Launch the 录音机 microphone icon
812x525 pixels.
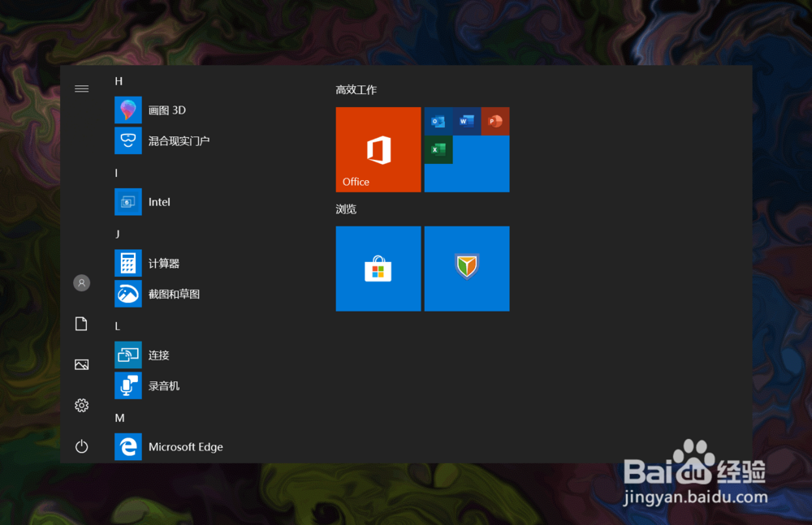click(x=128, y=385)
